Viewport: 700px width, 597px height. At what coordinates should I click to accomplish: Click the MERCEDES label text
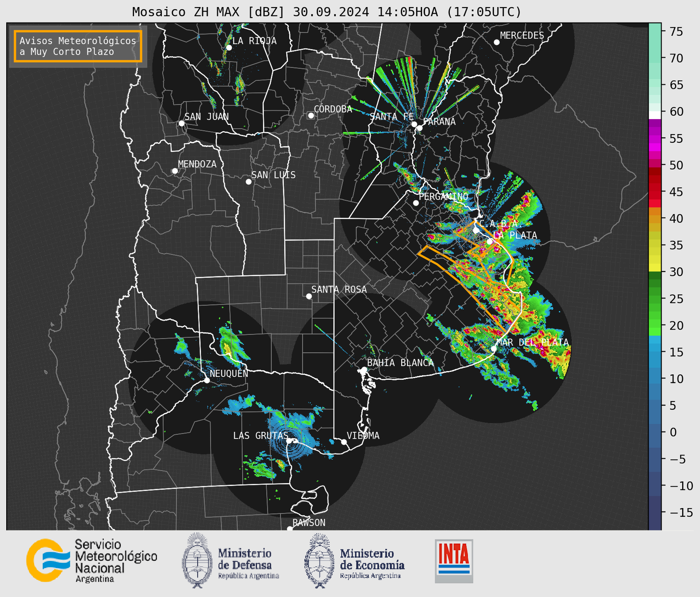click(522, 36)
